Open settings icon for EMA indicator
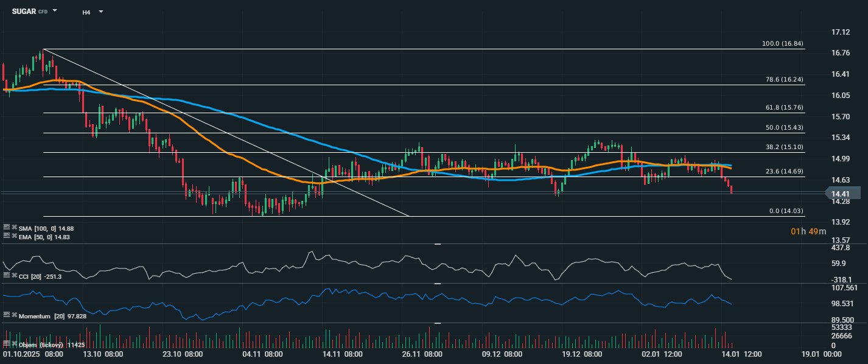This screenshot has width=868, height=364. point(7,236)
